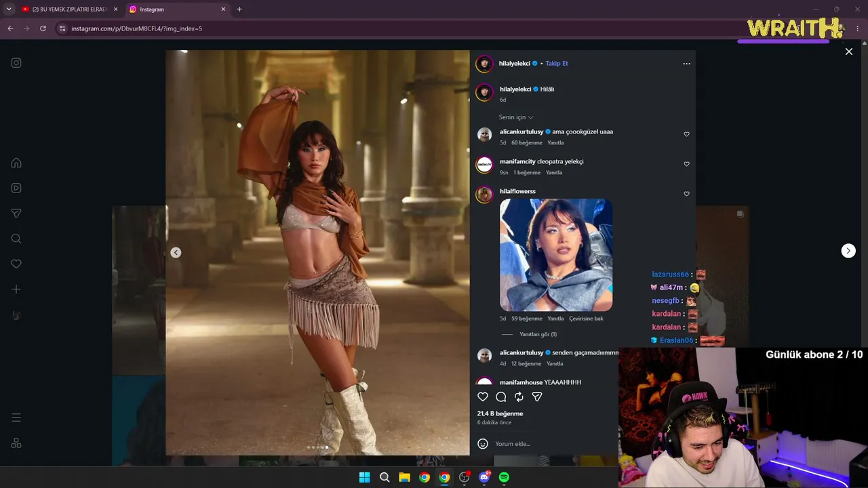
Task: Go back in browser history
Action: point(10,28)
